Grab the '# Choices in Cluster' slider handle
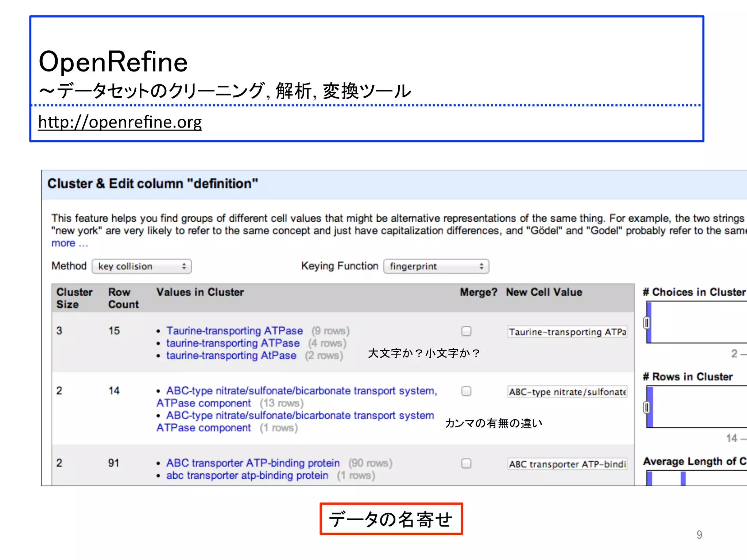Viewport: 747px width, 560px height. pyautogui.click(x=646, y=323)
